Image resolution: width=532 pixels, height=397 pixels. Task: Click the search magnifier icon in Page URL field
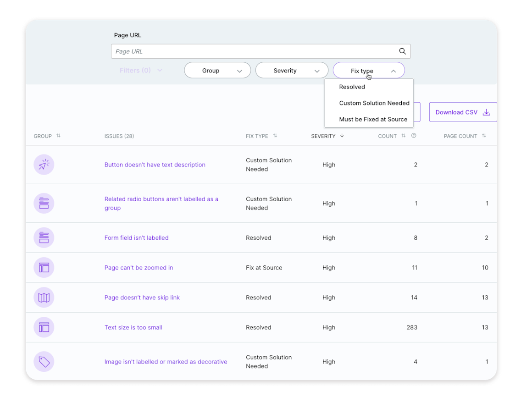[x=402, y=51]
